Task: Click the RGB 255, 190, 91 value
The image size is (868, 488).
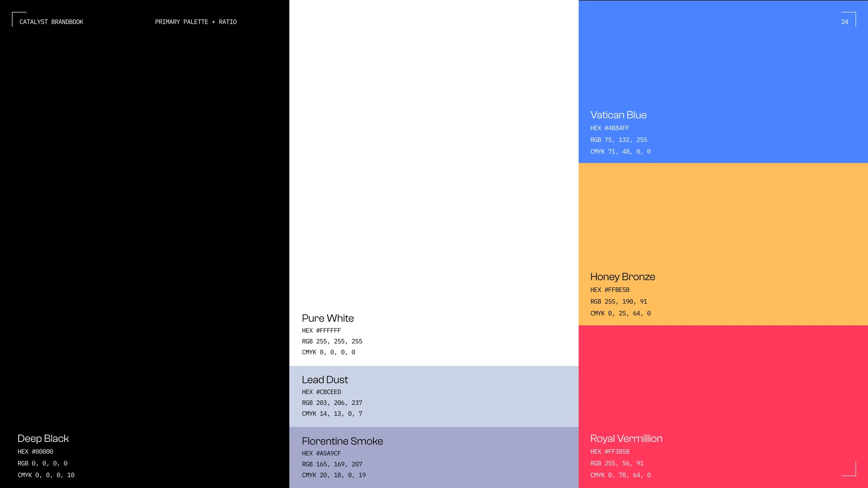Action: pyautogui.click(x=618, y=302)
